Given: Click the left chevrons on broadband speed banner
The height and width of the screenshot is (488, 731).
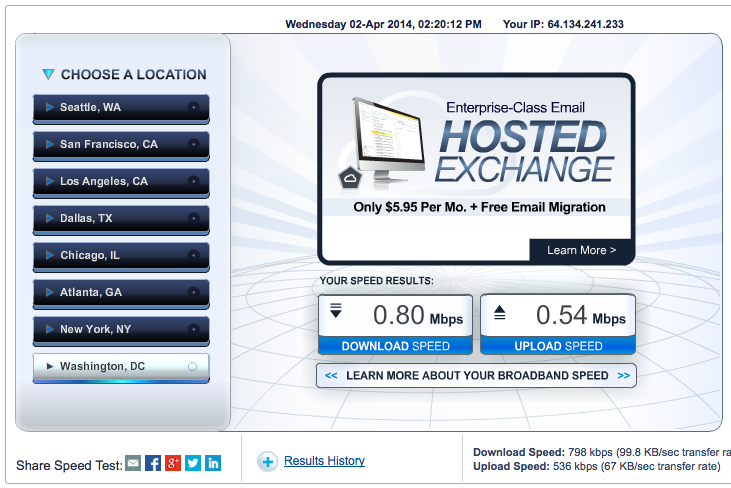Looking at the screenshot, I should 331,376.
